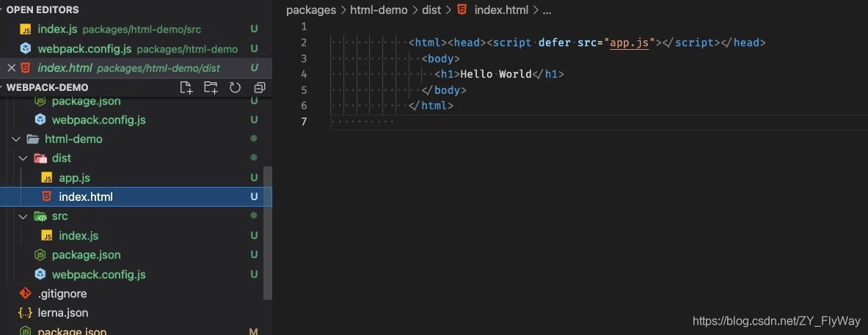Follow the app.js link in script src

point(629,43)
